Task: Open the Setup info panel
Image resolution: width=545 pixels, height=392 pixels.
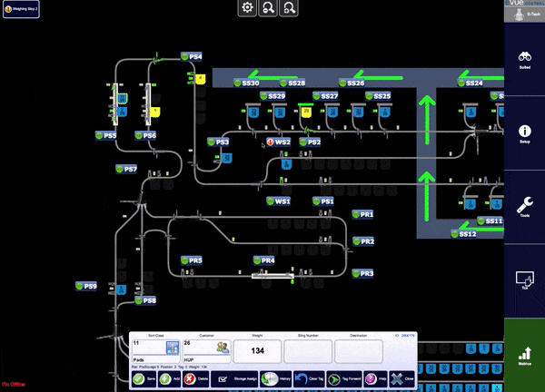Action: (x=524, y=134)
